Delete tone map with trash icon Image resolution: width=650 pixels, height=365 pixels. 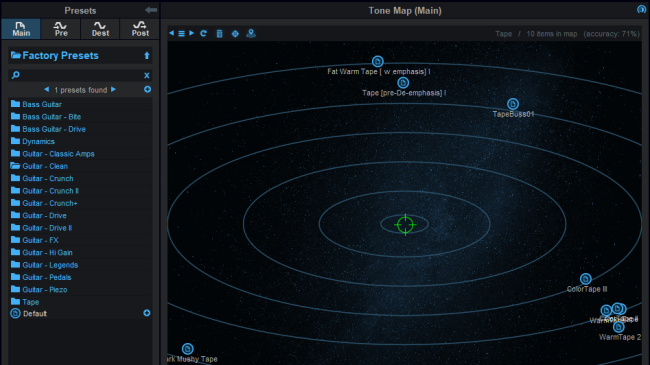click(x=219, y=34)
